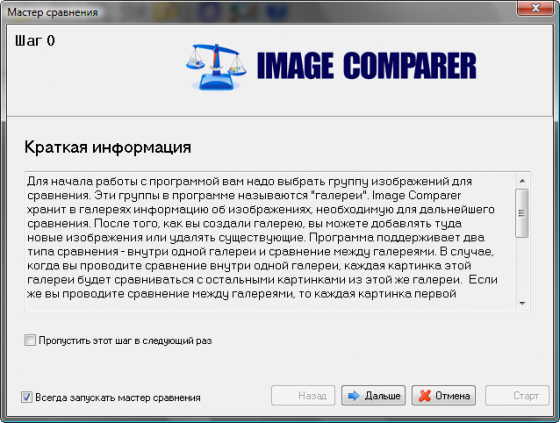This screenshot has height=423, width=560.
Task: Click the Шаг 0 label
Action: (35, 41)
